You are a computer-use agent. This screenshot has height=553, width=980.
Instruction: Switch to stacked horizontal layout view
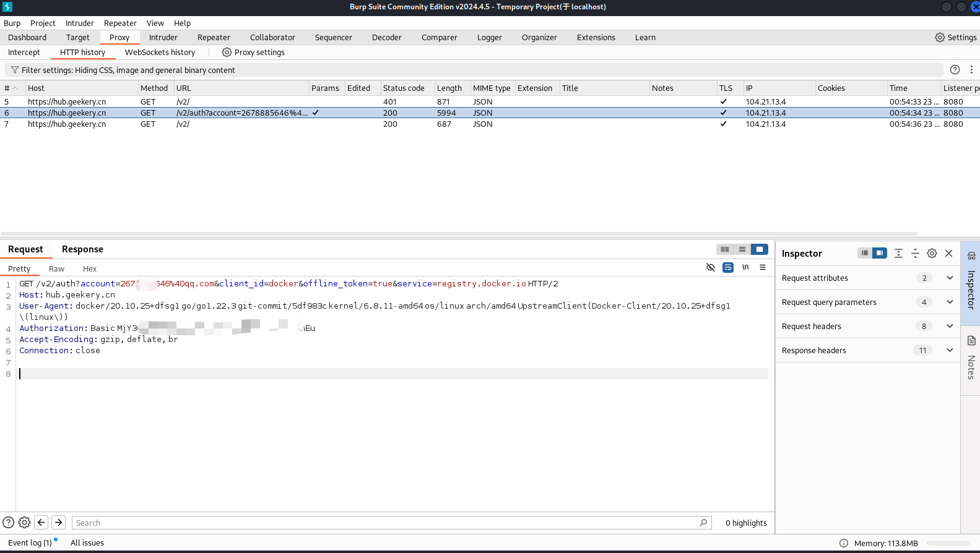(x=742, y=249)
